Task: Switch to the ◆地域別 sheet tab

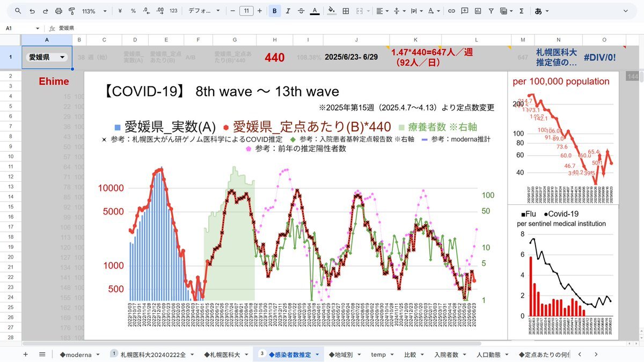Action: coord(342,354)
